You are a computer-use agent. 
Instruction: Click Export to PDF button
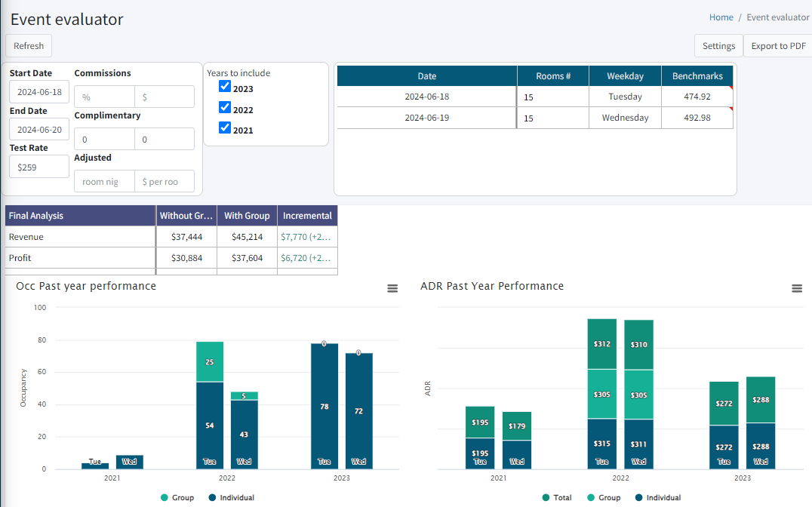[778, 46]
